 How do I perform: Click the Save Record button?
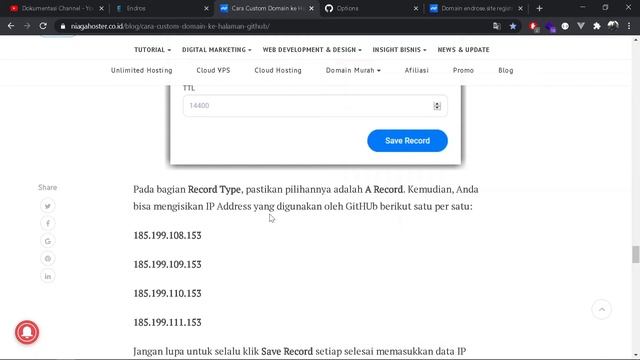coord(407,141)
